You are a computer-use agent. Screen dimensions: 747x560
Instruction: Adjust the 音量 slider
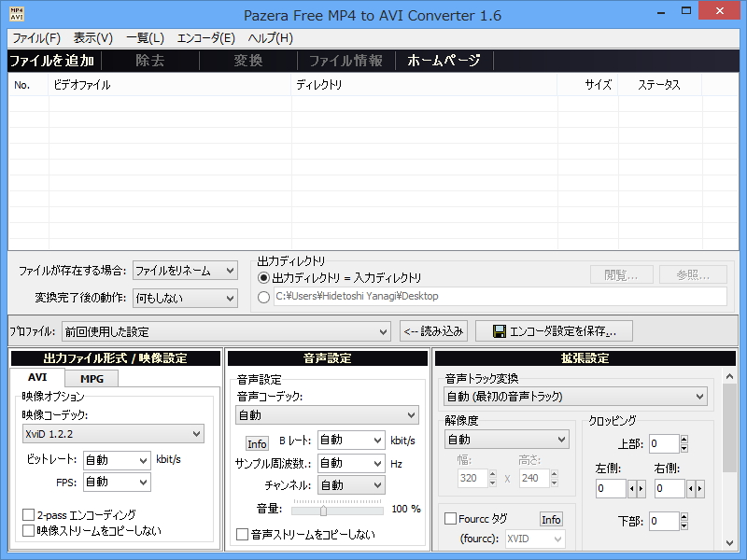point(321,509)
